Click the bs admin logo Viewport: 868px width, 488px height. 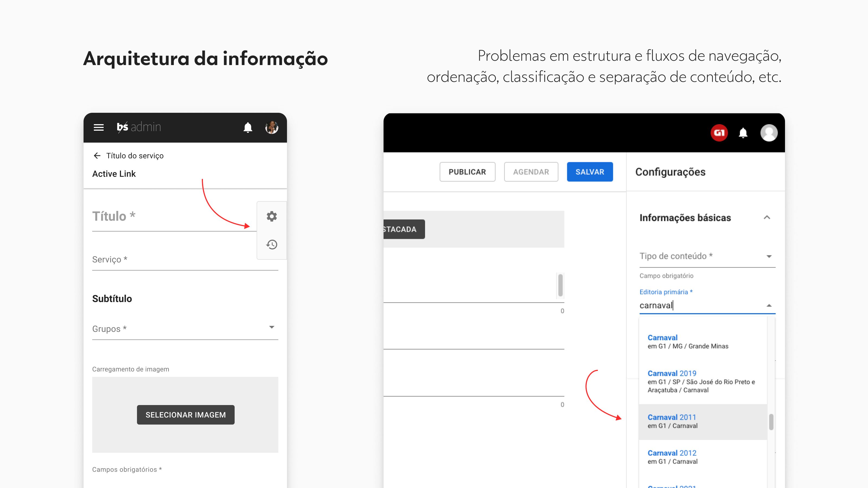tap(139, 127)
